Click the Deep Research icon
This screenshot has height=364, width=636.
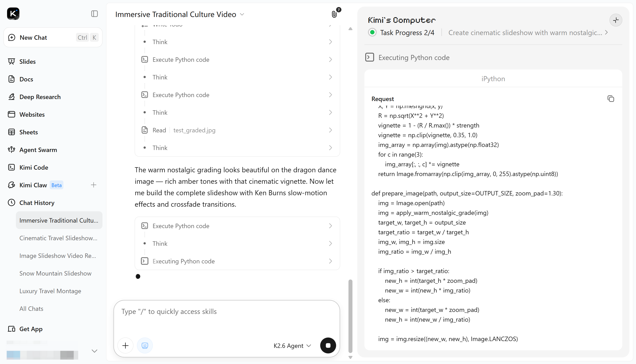(x=11, y=97)
